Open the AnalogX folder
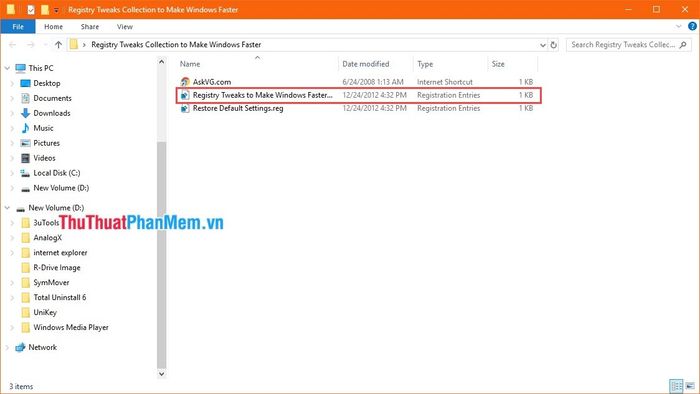The width and height of the screenshot is (700, 394). (47, 238)
